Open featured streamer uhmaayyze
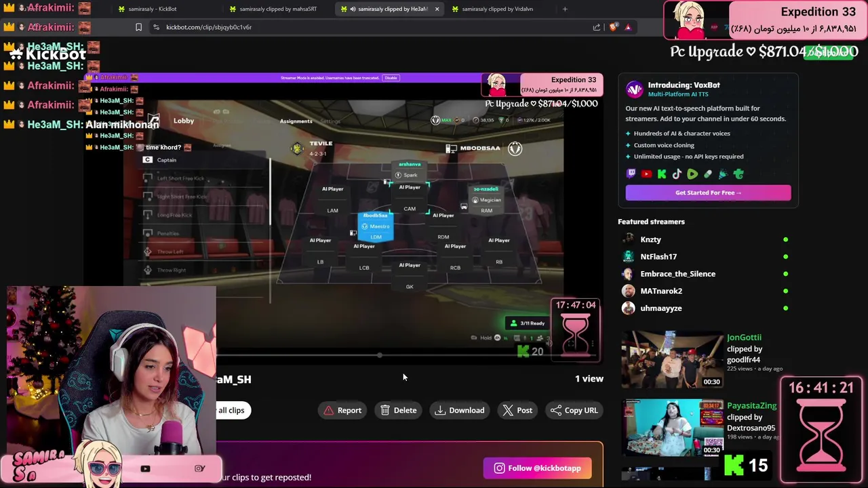This screenshot has height=488, width=868. tap(660, 308)
